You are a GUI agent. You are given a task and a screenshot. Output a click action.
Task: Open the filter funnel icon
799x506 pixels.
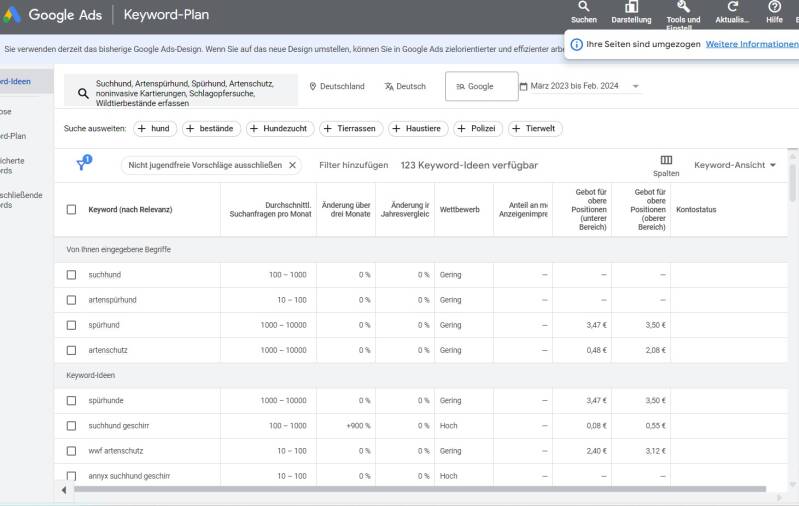coord(84,163)
